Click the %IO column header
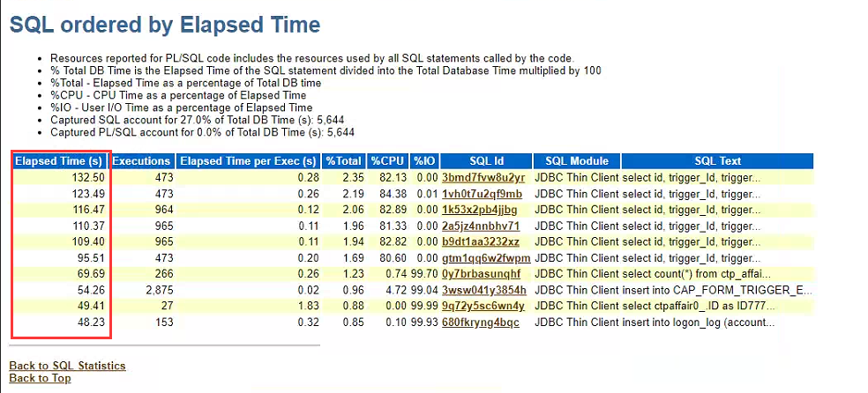868x393 pixels. coord(424,161)
